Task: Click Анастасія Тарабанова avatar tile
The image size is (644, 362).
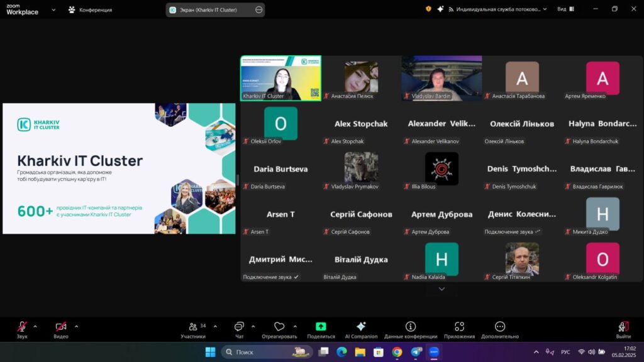Action: click(x=522, y=78)
